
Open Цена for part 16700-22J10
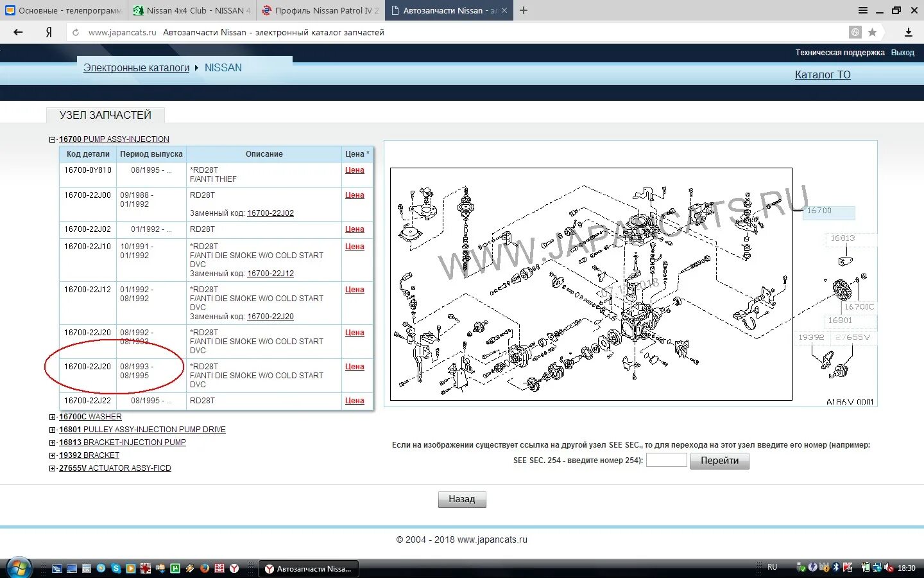(354, 247)
